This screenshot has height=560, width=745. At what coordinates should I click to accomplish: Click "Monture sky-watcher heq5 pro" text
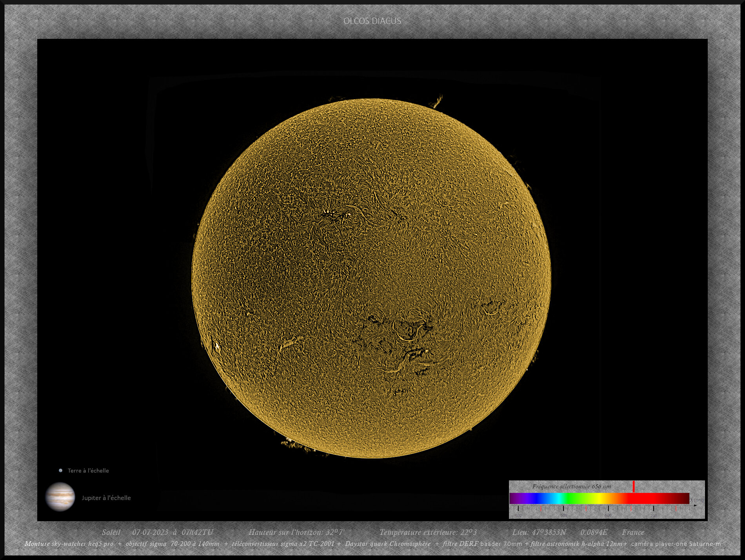tap(69, 544)
